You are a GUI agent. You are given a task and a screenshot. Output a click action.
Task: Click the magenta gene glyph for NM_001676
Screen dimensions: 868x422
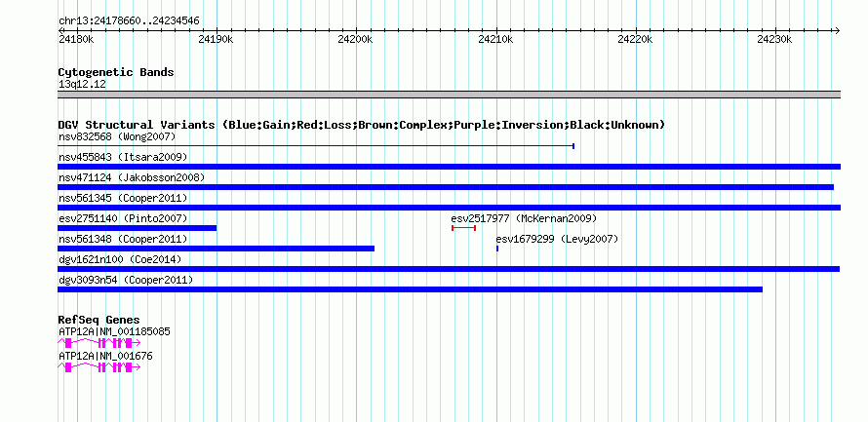click(99, 367)
